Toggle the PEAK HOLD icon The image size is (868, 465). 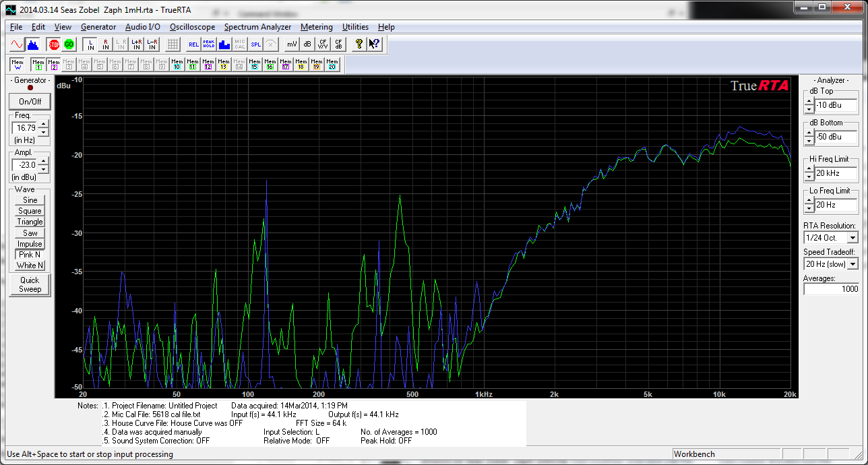coord(209,44)
